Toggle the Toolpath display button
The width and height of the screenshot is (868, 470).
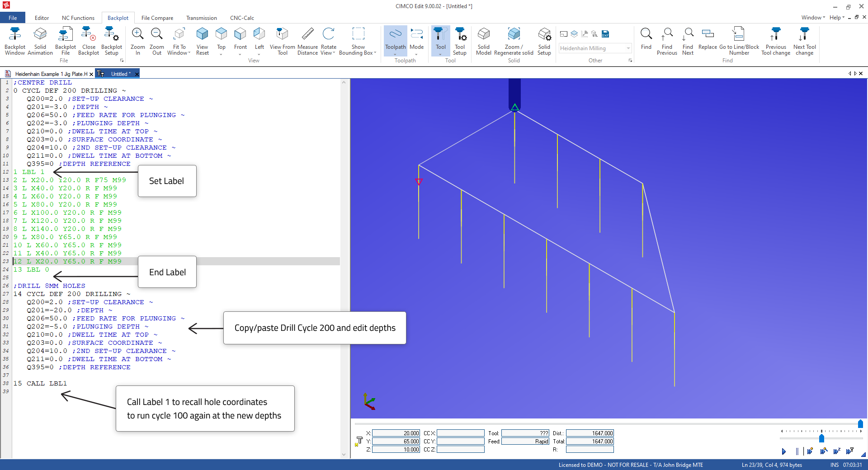pyautogui.click(x=395, y=41)
